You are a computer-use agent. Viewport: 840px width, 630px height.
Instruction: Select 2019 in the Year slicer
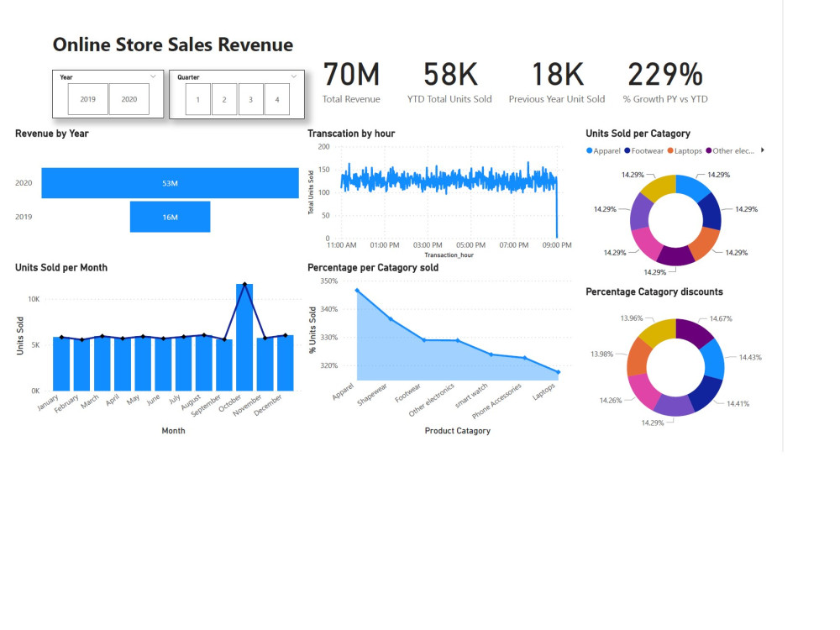point(87,98)
